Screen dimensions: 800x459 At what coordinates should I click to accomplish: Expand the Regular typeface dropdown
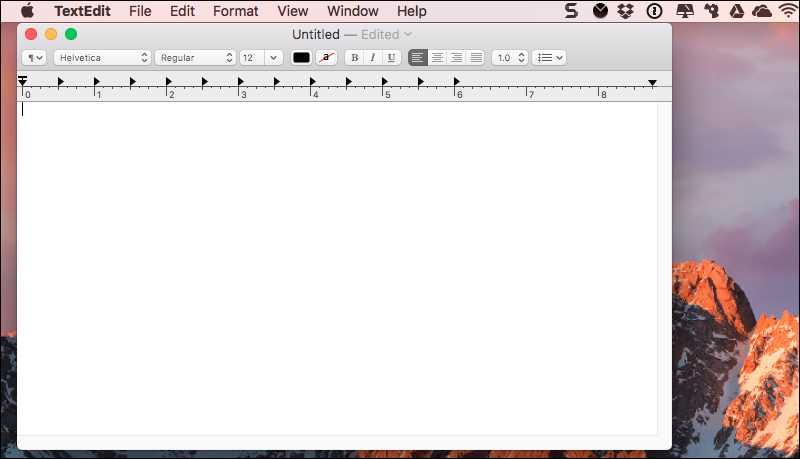point(195,58)
